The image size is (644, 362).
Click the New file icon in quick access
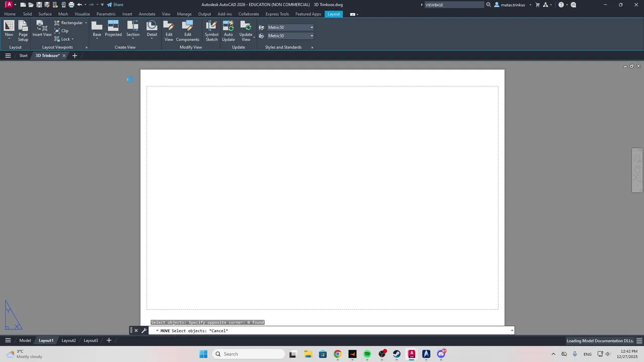point(23,5)
